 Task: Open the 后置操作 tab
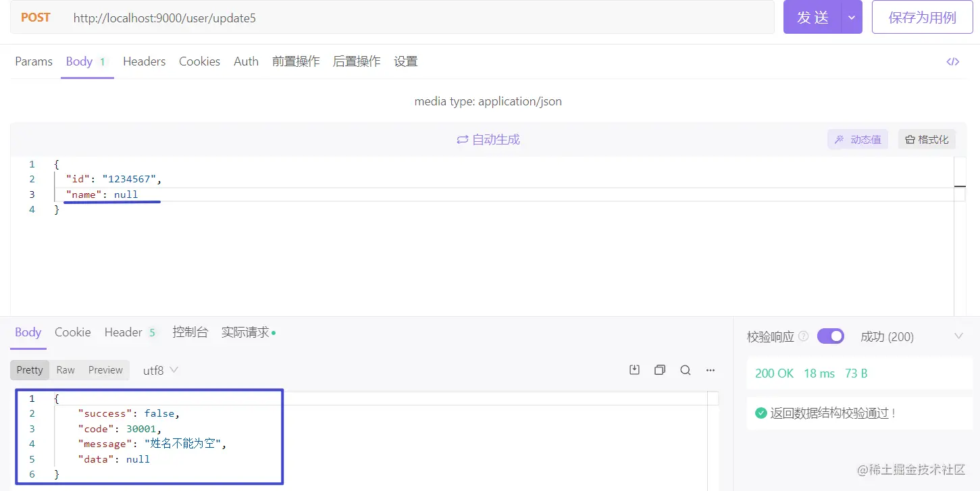[x=357, y=61]
